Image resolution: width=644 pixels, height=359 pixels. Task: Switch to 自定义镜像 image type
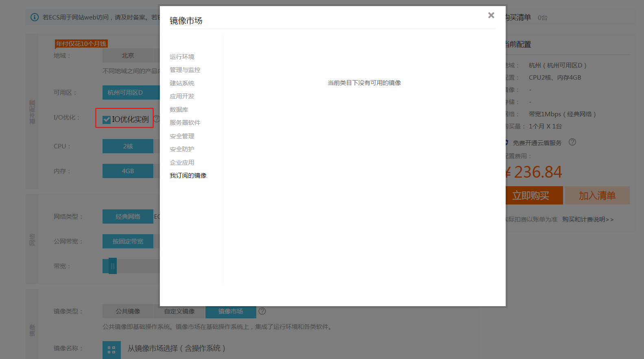coord(179,311)
